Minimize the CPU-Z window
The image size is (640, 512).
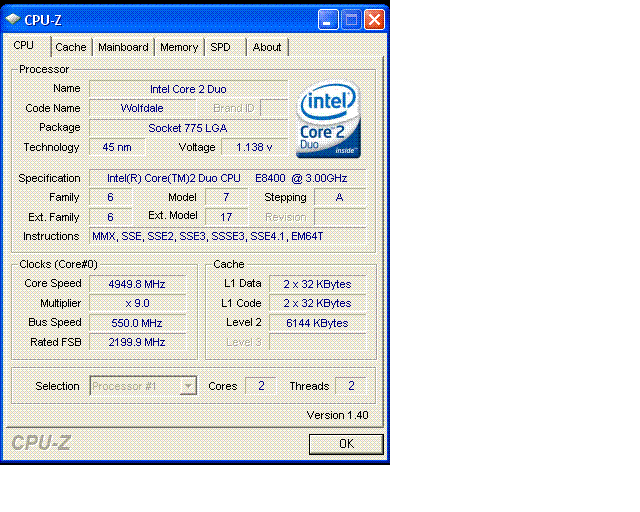(x=328, y=20)
